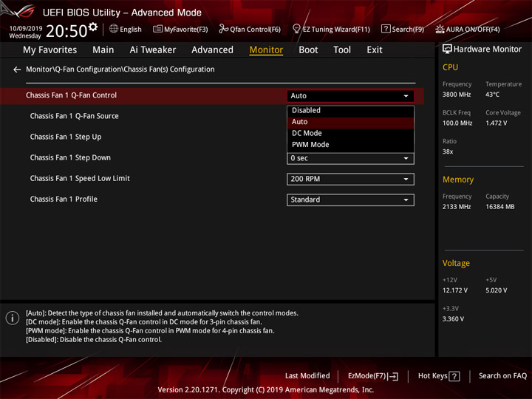Select the Chassis Fan 1 Profile label
The image size is (532, 399).
[x=64, y=199]
